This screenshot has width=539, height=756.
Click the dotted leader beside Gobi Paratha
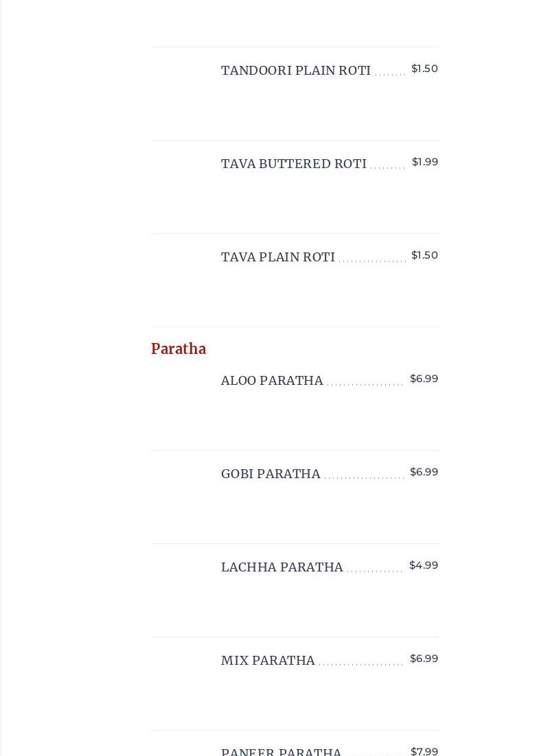pyautogui.click(x=364, y=477)
